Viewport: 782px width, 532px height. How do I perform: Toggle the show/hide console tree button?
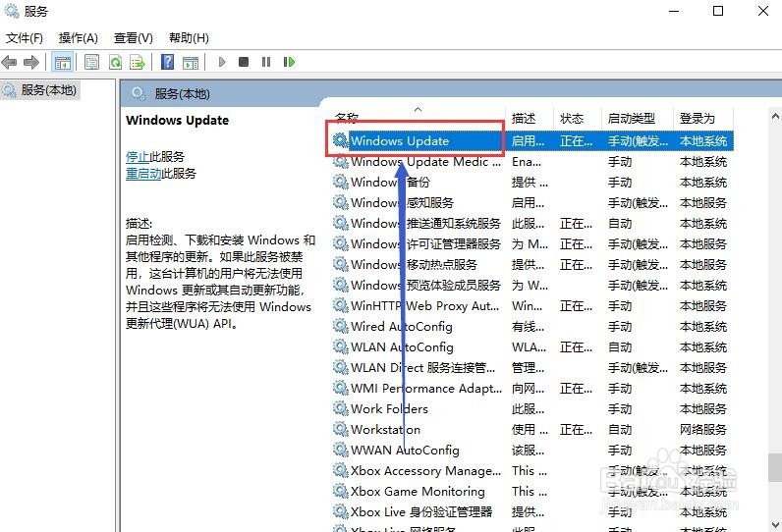tap(63, 62)
